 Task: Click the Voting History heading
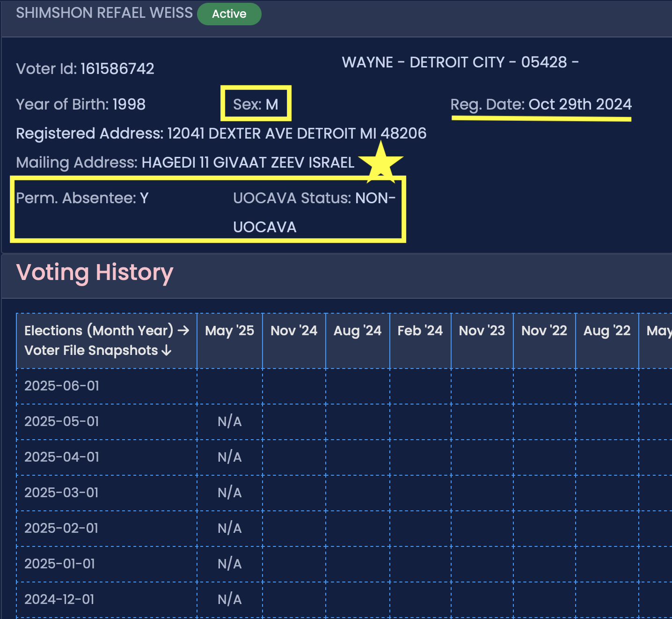[95, 273]
